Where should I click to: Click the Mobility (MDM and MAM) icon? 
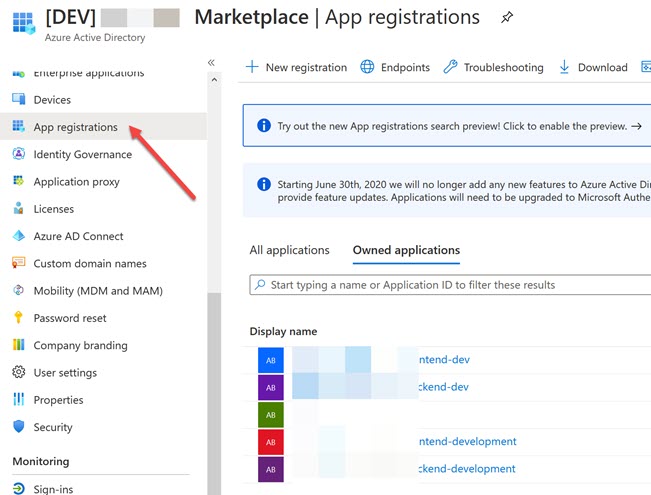click(19, 290)
